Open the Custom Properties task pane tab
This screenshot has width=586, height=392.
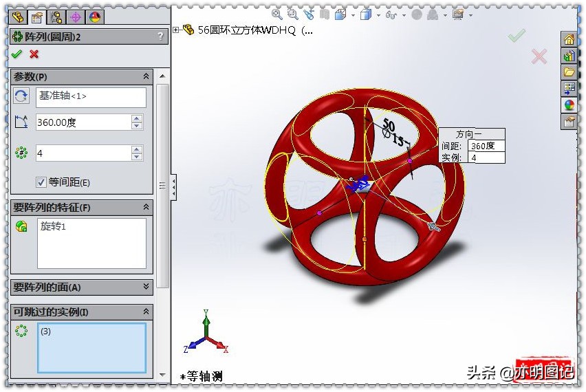tap(569, 122)
